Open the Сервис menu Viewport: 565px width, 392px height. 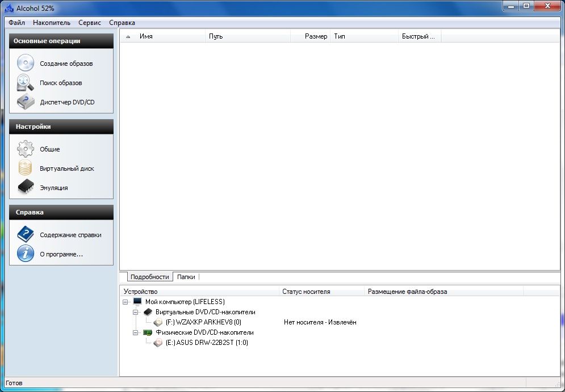point(90,23)
